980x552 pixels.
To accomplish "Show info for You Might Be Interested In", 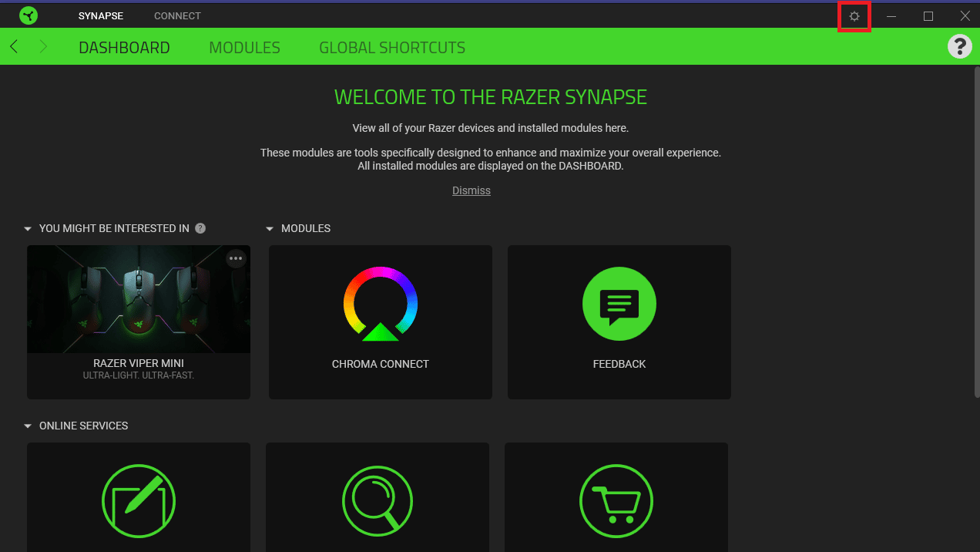I will (x=200, y=228).
